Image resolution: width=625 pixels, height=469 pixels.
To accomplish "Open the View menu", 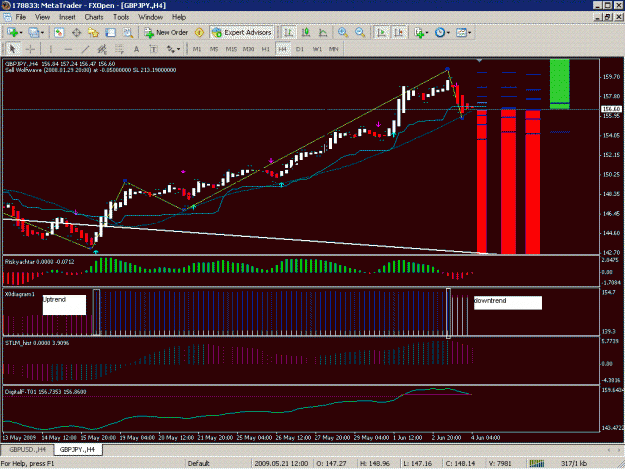I will coord(42,17).
